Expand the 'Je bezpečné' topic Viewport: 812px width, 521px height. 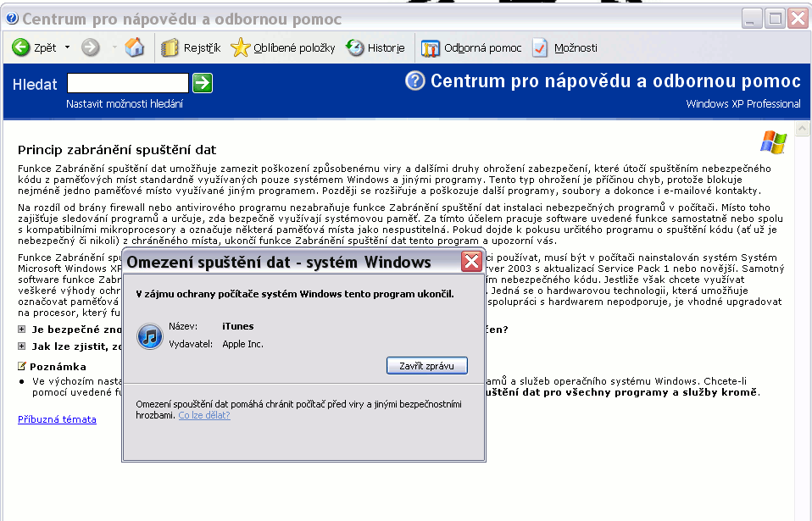tap(21, 329)
